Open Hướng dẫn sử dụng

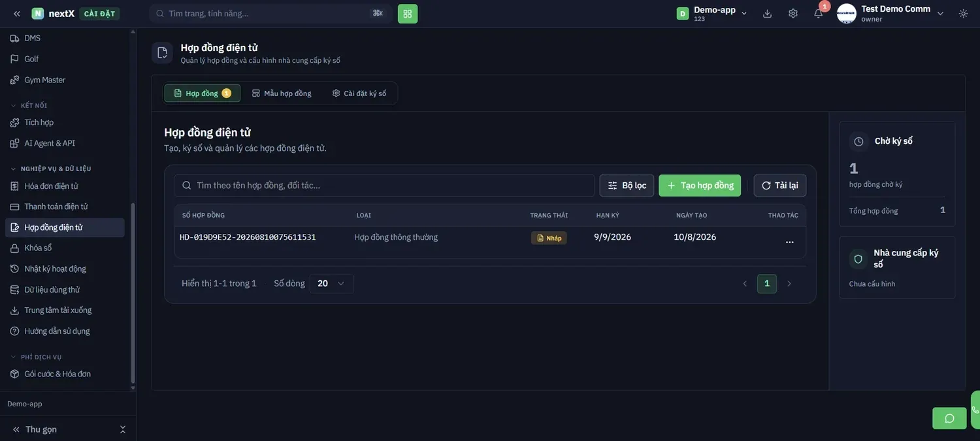(x=65, y=331)
